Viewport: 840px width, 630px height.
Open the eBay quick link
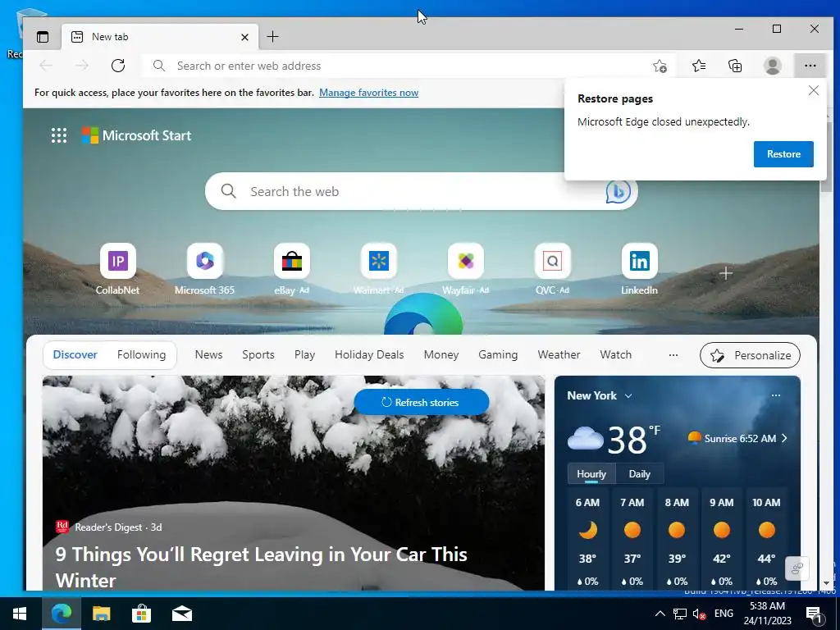point(292,269)
